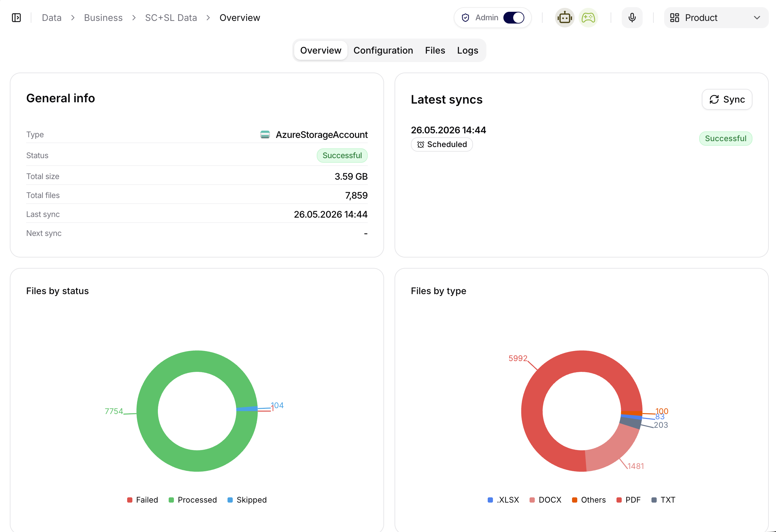Click the Successful badge in Latest syncs
776x532 pixels.
[x=725, y=139]
